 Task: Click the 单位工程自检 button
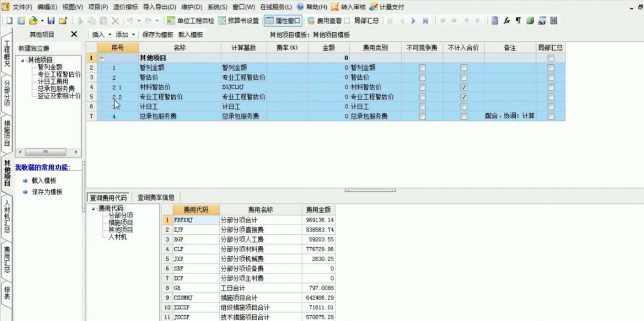pos(191,20)
